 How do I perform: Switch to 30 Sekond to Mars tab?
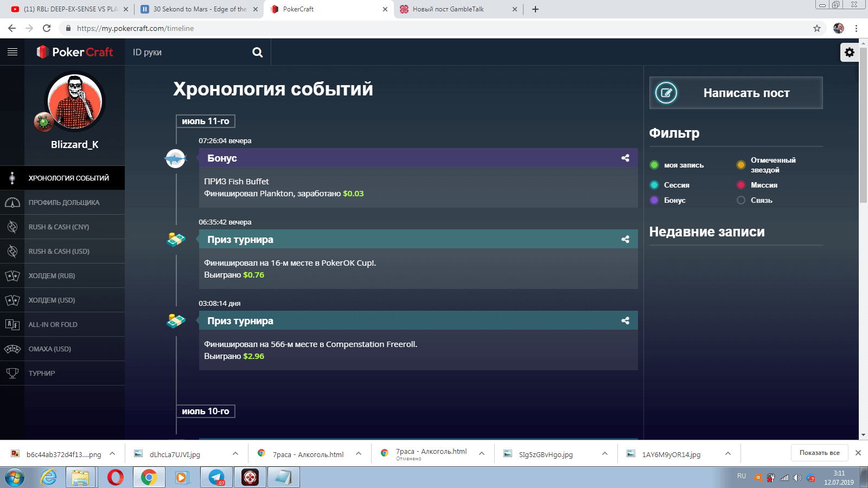coord(199,9)
